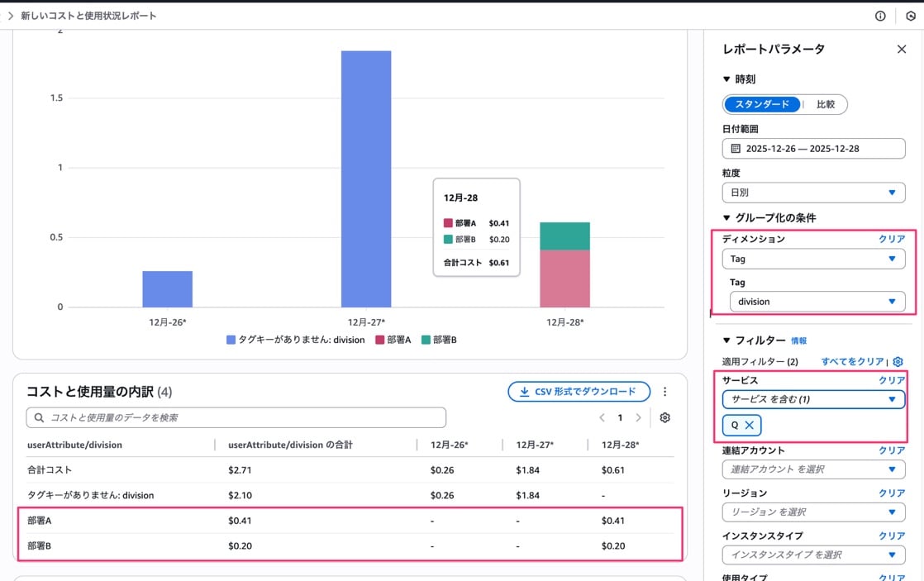This screenshot has width=924, height=581.
Task: Open the division tag key dropdown
Action: tap(817, 302)
